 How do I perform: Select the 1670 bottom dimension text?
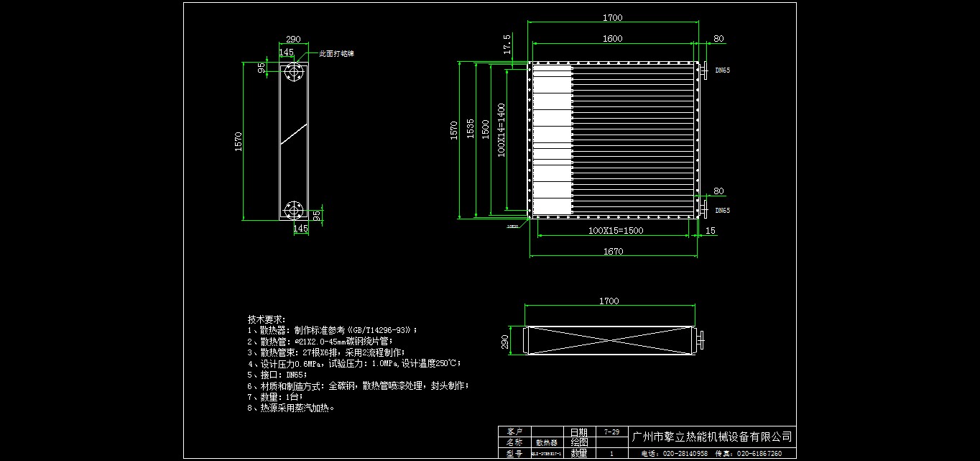point(613,252)
